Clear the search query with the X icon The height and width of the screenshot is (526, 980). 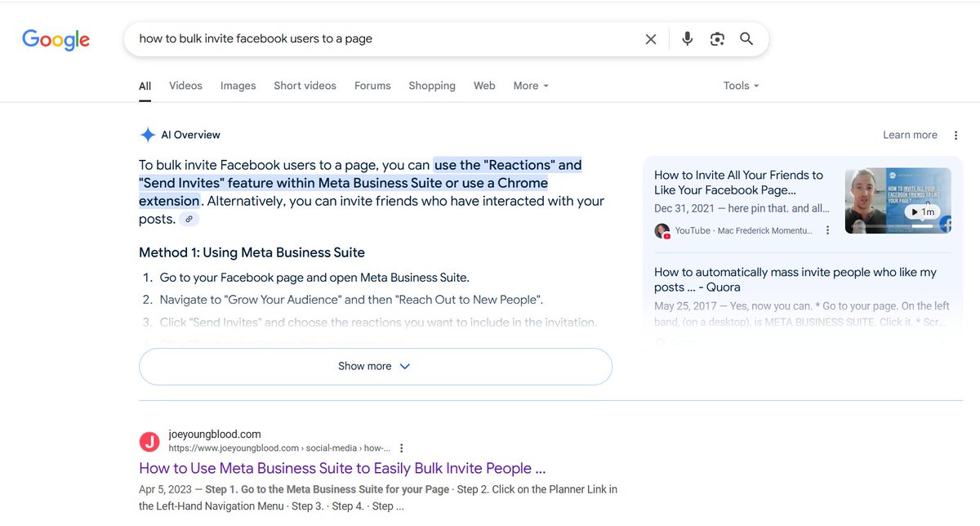[651, 38]
